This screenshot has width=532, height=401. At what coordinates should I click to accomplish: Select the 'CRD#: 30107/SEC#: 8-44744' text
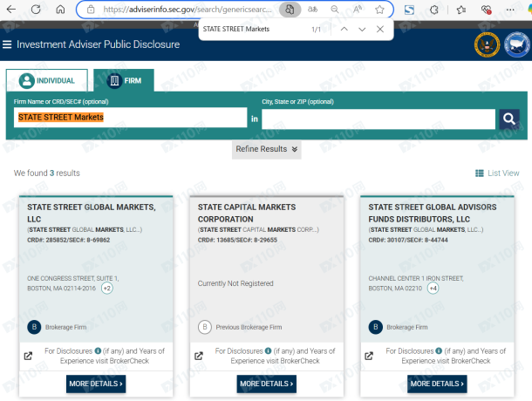[408, 240]
